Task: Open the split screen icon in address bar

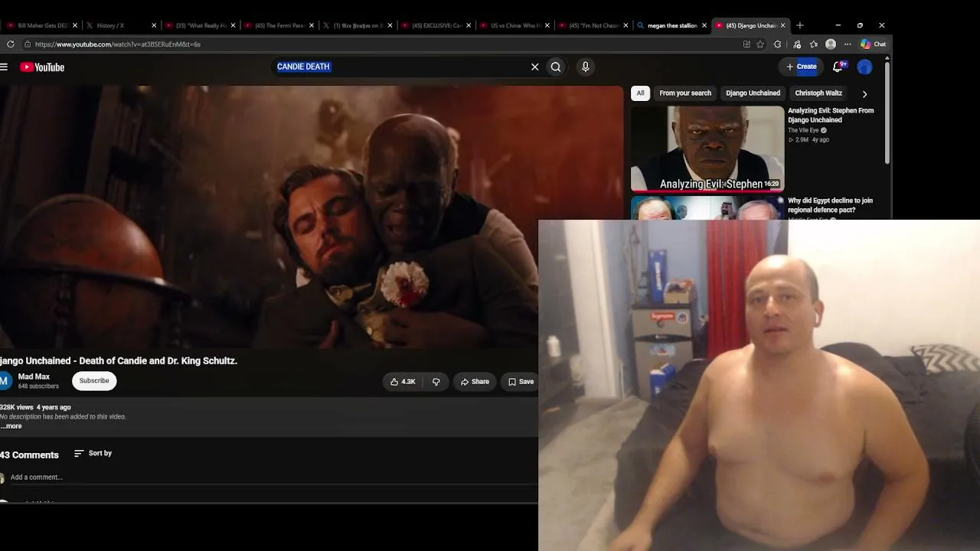Action: pyautogui.click(x=746, y=44)
